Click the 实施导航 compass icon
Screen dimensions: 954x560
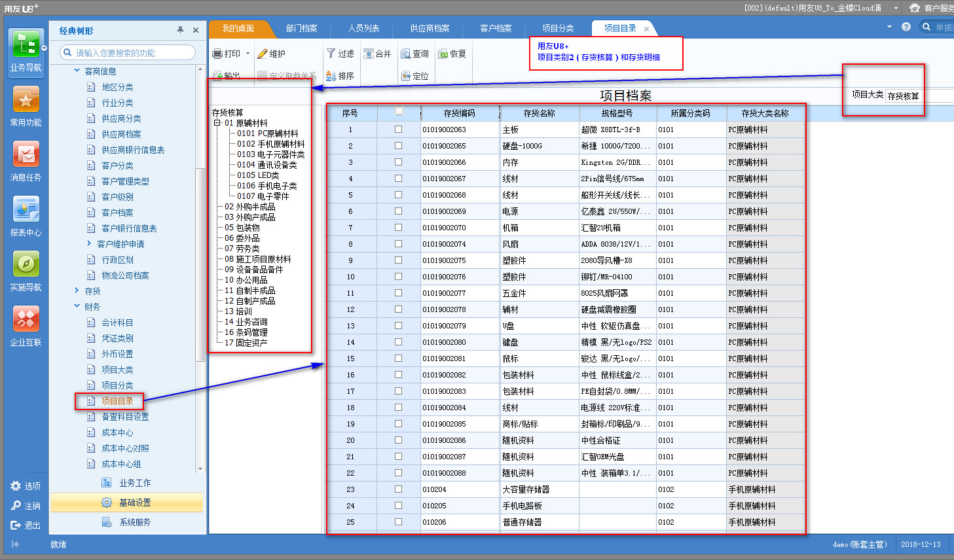tap(26, 266)
